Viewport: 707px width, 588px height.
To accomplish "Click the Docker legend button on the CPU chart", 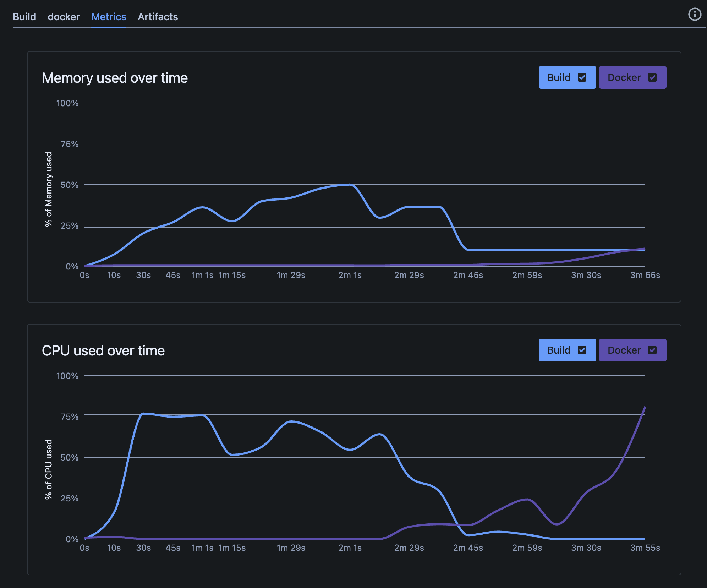I will [632, 350].
